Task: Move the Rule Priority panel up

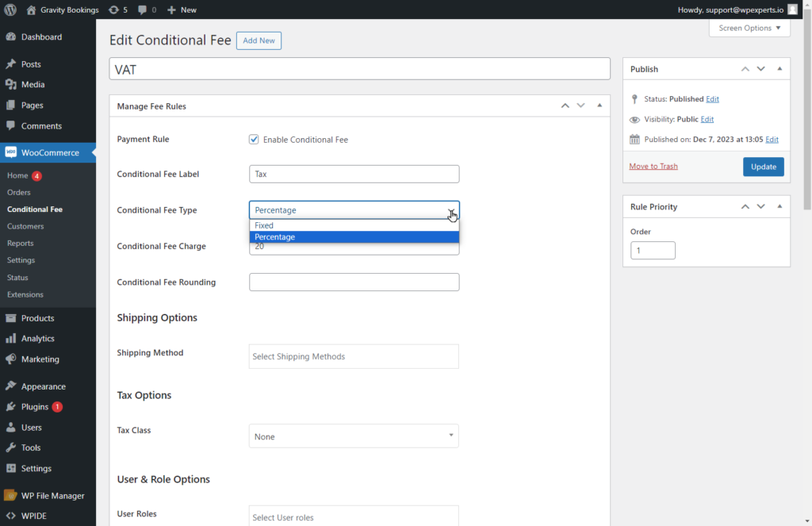Action: click(745, 207)
